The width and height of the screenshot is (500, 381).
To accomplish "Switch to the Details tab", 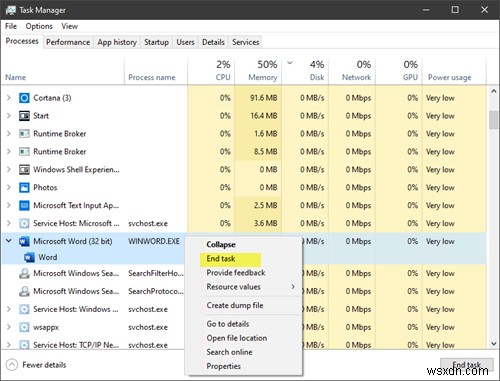I will pyautogui.click(x=213, y=42).
